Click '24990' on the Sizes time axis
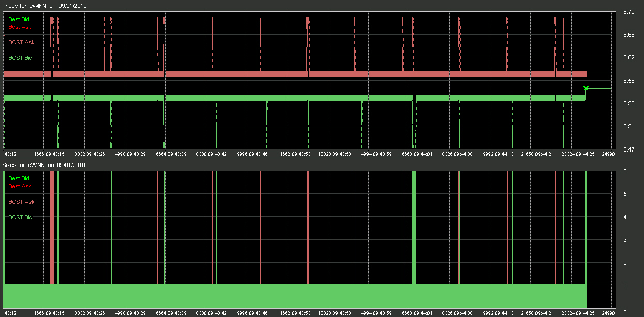Viewport: 644px width, 317px height. point(608,313)
